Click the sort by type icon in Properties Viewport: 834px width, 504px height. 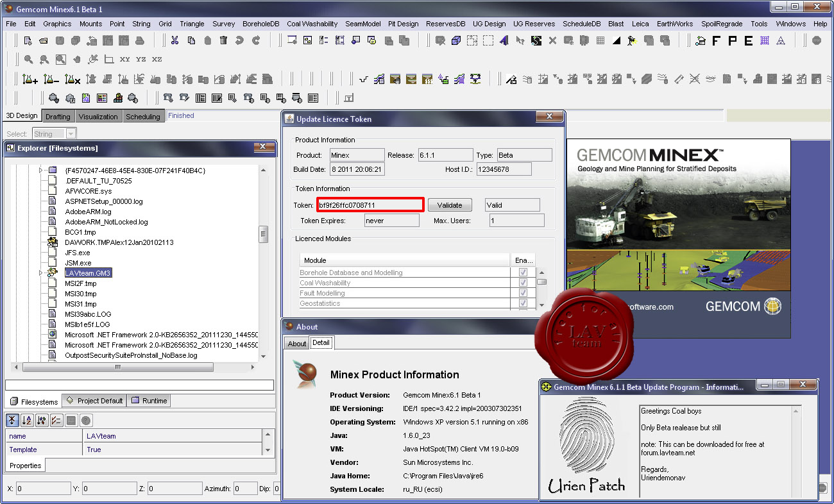[x=42, y=421]
